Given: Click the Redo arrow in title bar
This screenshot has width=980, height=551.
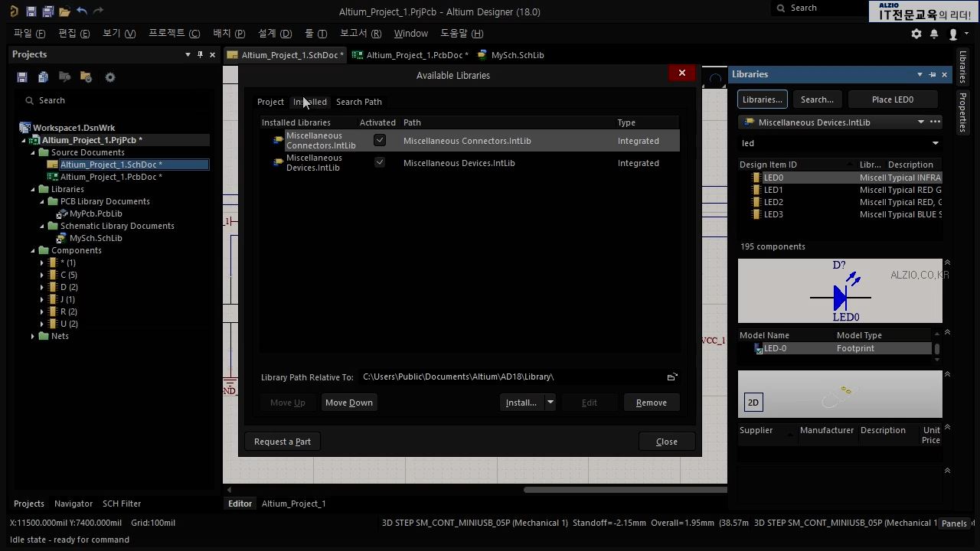Looking at the screenshot, I should [98, 11].
